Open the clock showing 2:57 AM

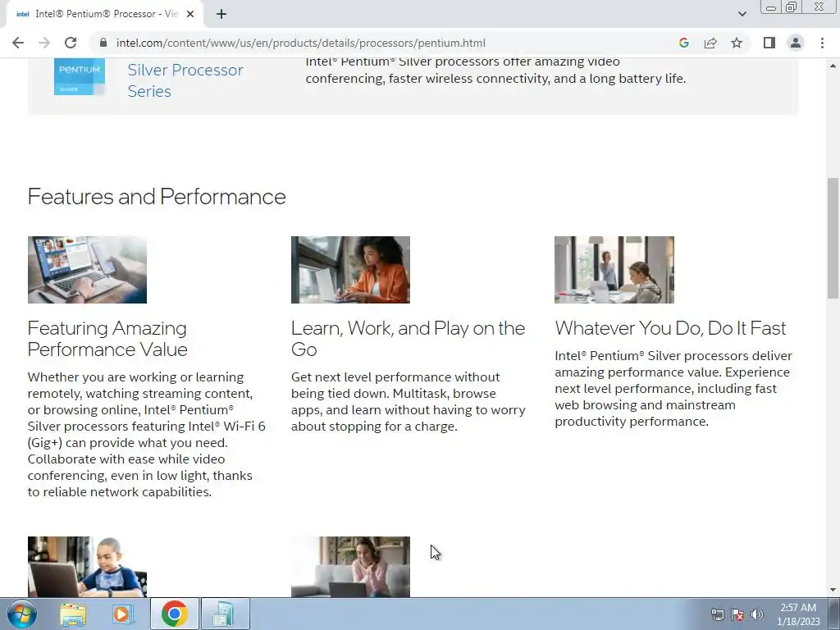point(798,614)
